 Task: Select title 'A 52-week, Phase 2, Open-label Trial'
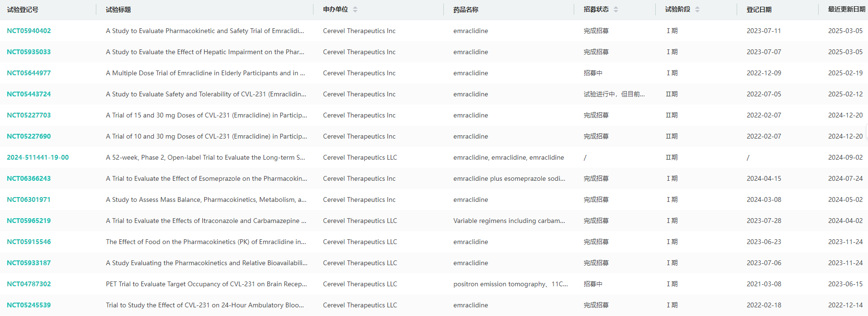pyautogui.click(x=206, y=157)
